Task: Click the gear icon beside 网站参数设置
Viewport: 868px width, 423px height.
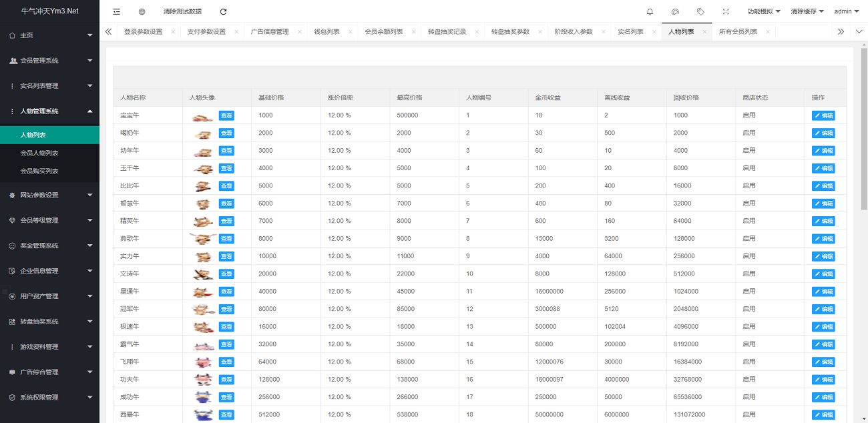Action: click(x=13, y=195)
